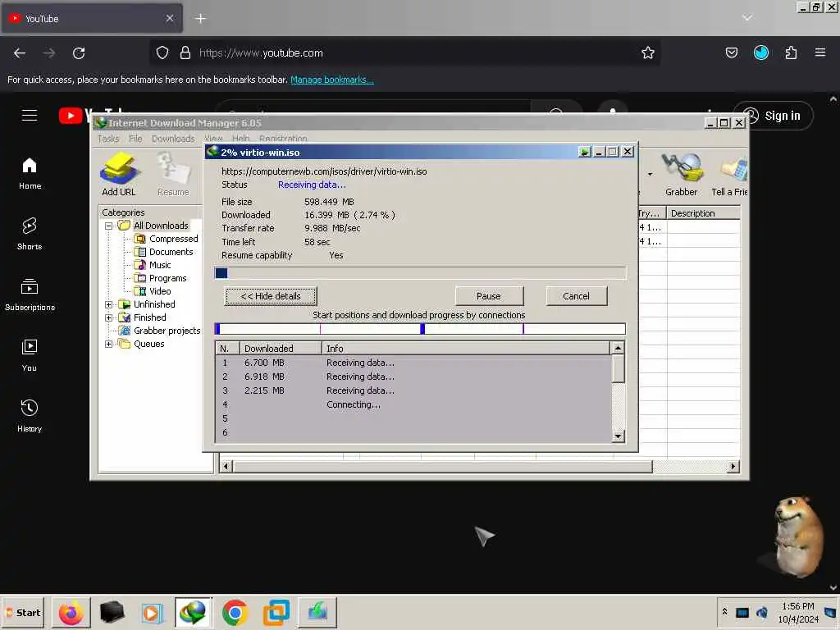Click the browser back arrow

pyautogui.click(x=20, y=53)
